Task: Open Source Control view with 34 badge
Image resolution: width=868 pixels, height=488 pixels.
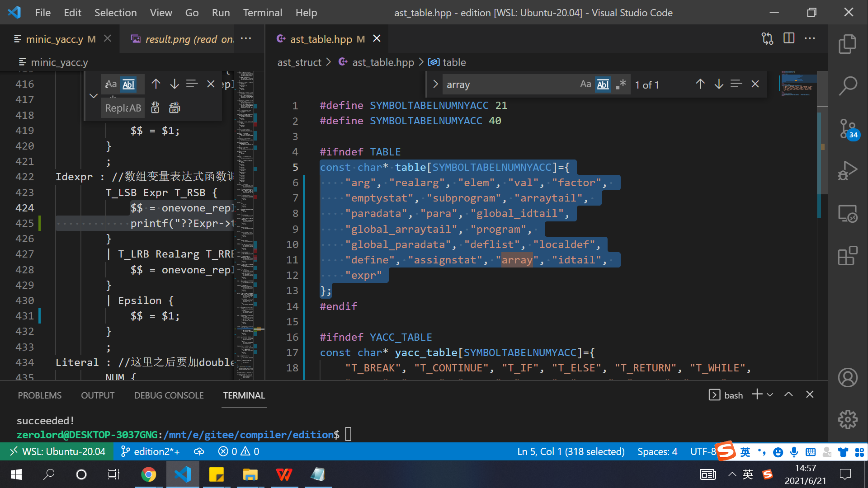Action: click(847, 129)
